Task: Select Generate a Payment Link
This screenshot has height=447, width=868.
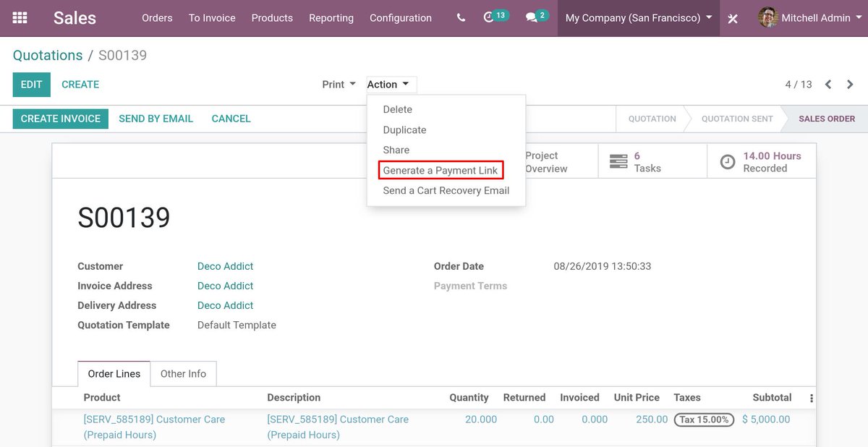Action: [x=441, y=169]
